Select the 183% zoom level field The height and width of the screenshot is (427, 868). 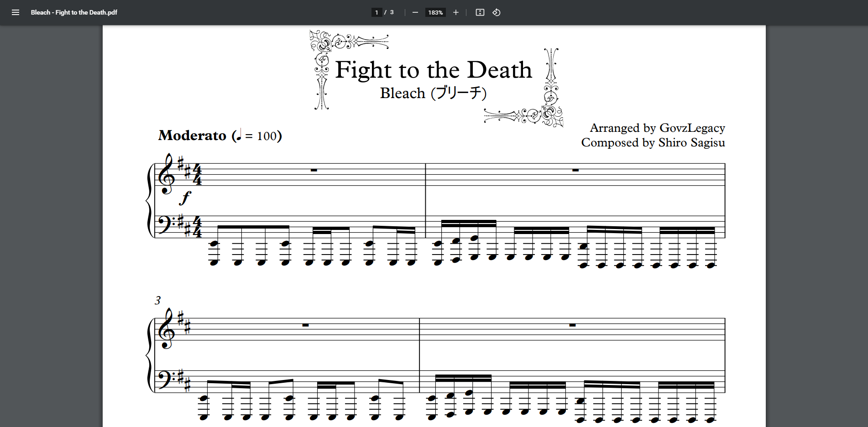[x=435, y=12]
